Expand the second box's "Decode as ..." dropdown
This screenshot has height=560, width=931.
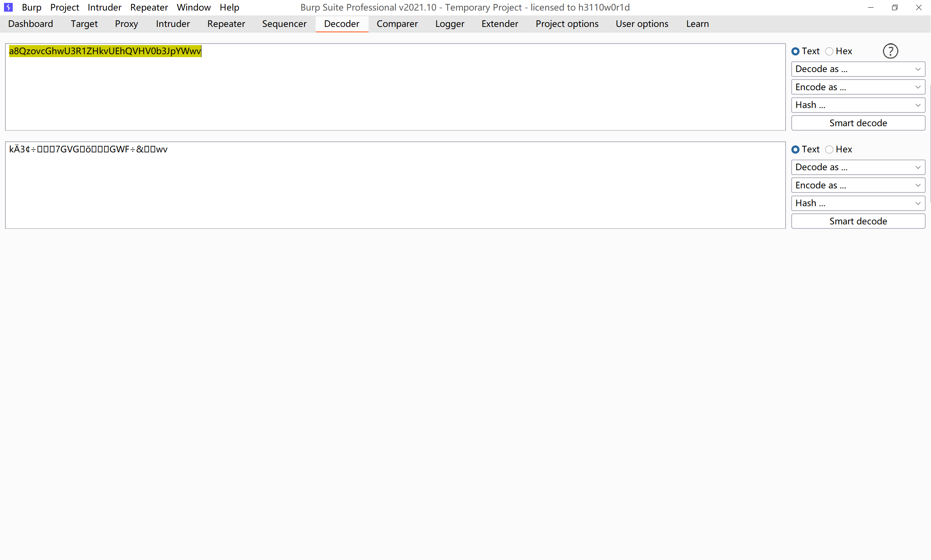pos(858,167)
